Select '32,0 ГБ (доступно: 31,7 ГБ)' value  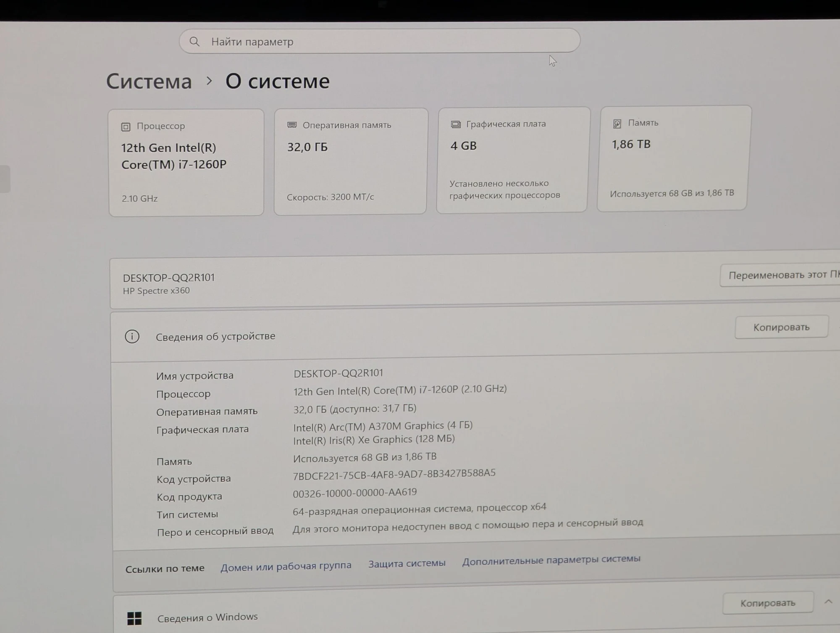[x=355, y=409]
